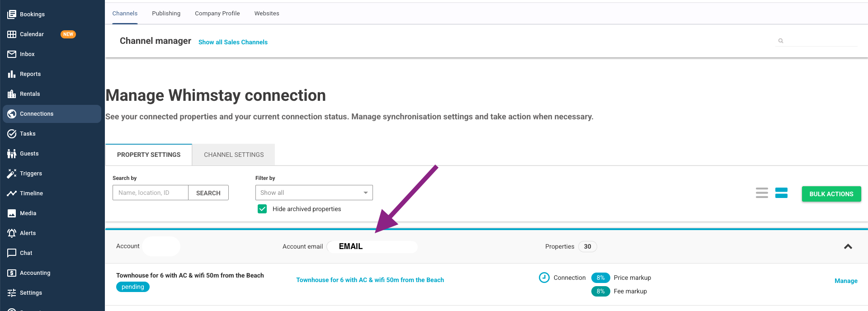Click the 8% Fee markup badge
Screen dimensions: 868x311
pyautogui.click(x=600, y=291)
